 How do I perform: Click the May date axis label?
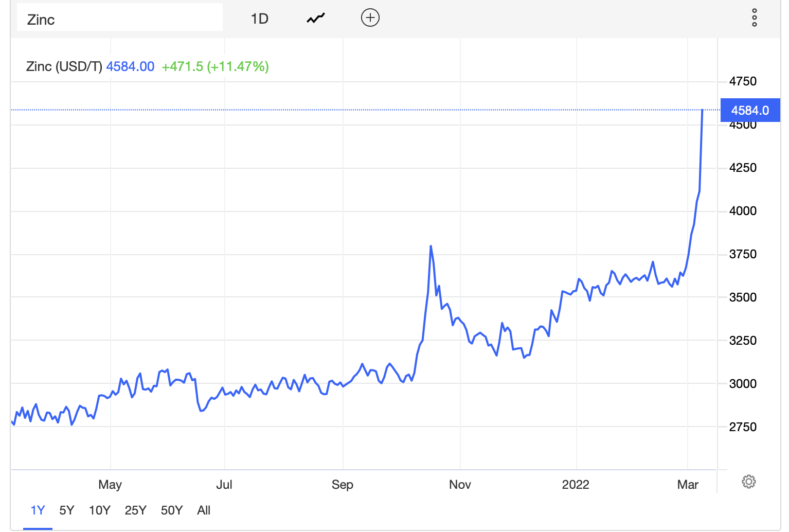pyautogui.click(x=110, y=485)
